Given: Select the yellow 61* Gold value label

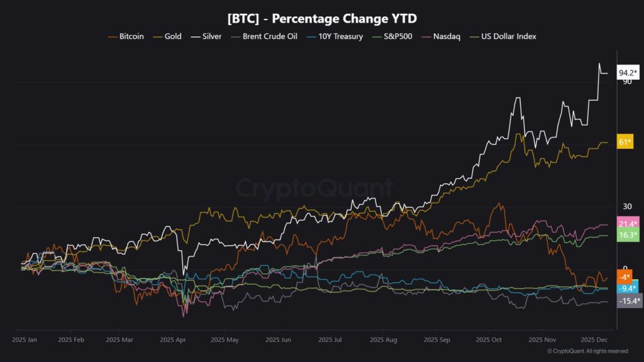Looking at the screenshot, I should click(625, 143).
